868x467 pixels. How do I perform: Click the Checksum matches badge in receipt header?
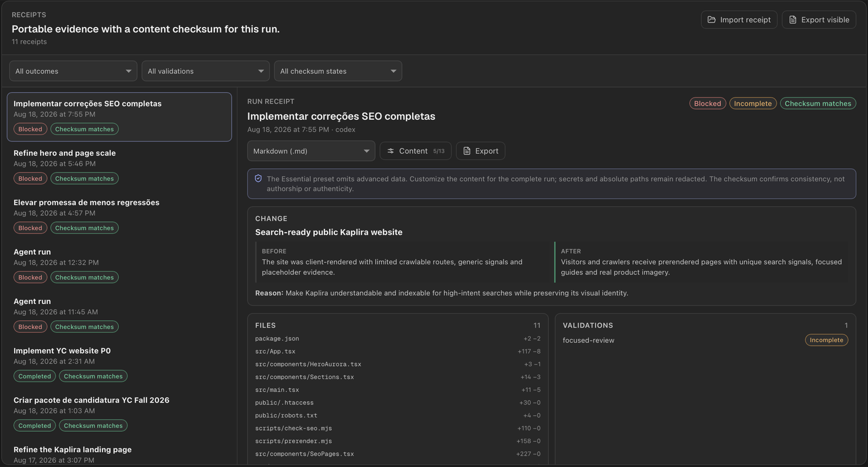[818, 103]
